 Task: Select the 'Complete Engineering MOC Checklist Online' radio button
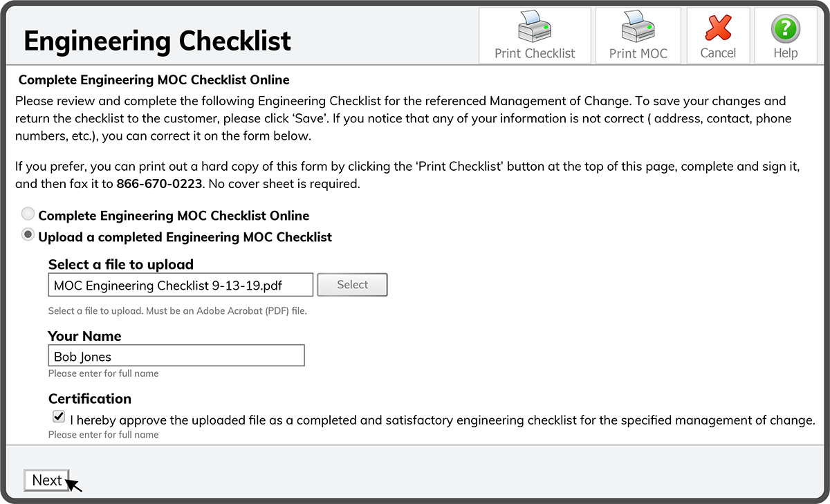point(28,214)
